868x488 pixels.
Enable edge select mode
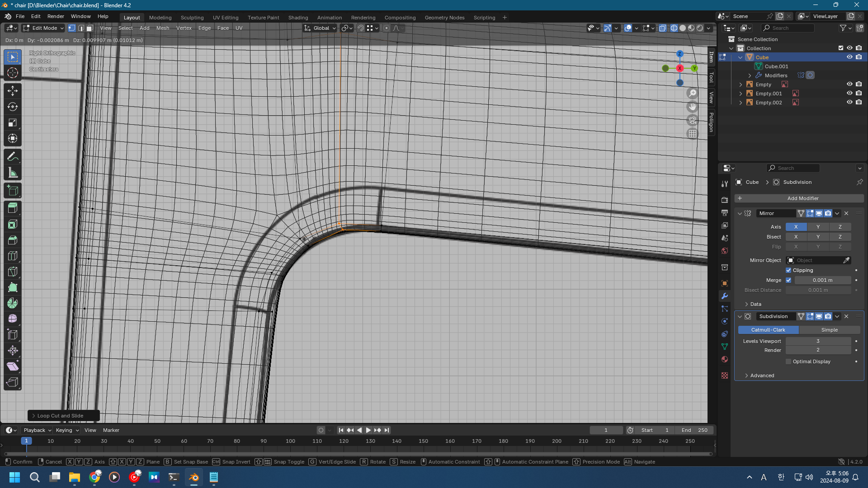coord(81,28)
